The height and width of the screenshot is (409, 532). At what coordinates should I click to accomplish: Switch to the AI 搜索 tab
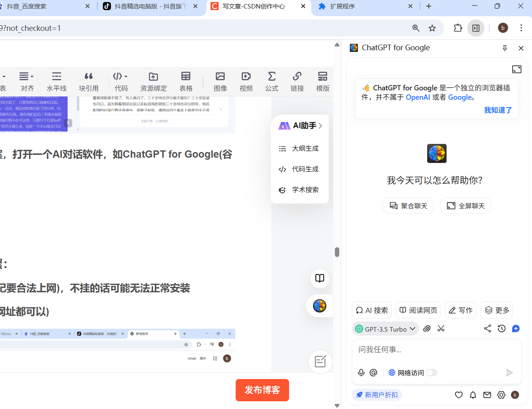[x=372, y=310]
